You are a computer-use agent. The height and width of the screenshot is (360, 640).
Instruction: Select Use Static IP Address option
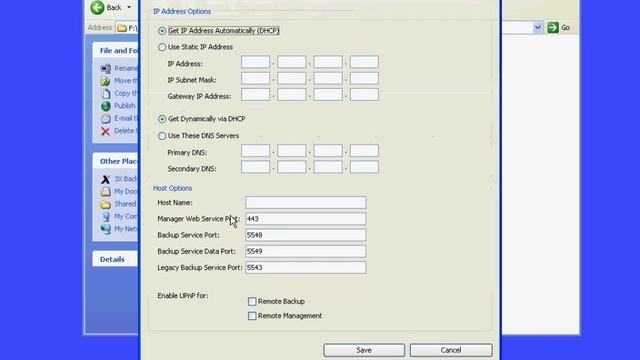(x=162, y=47)
